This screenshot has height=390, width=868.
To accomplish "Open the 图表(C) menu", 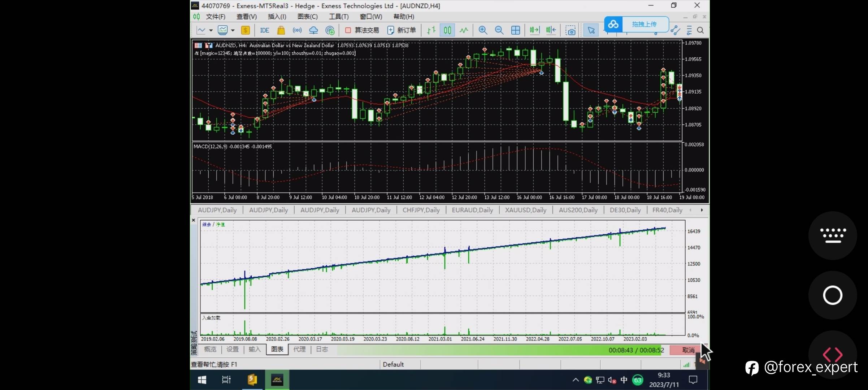I will click(307, 17).
